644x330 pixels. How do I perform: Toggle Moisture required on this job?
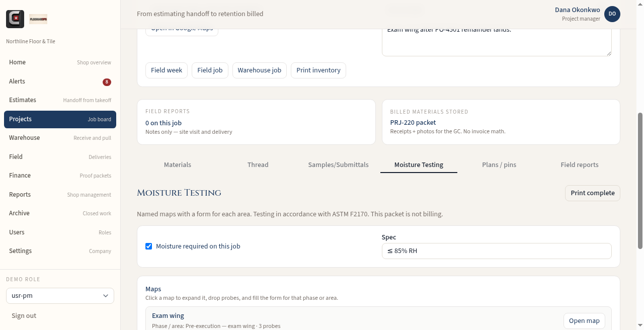[x=149, y=246]
